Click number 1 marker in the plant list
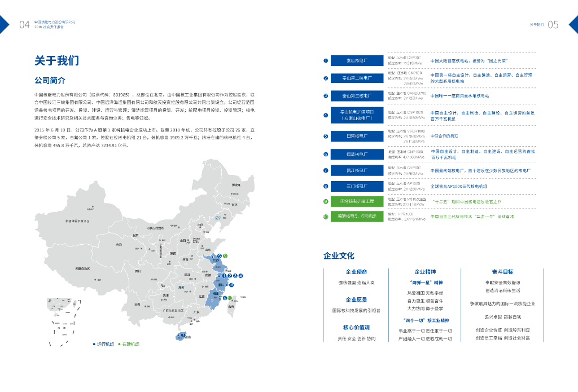The image size is (578, 392). point(326,60)
